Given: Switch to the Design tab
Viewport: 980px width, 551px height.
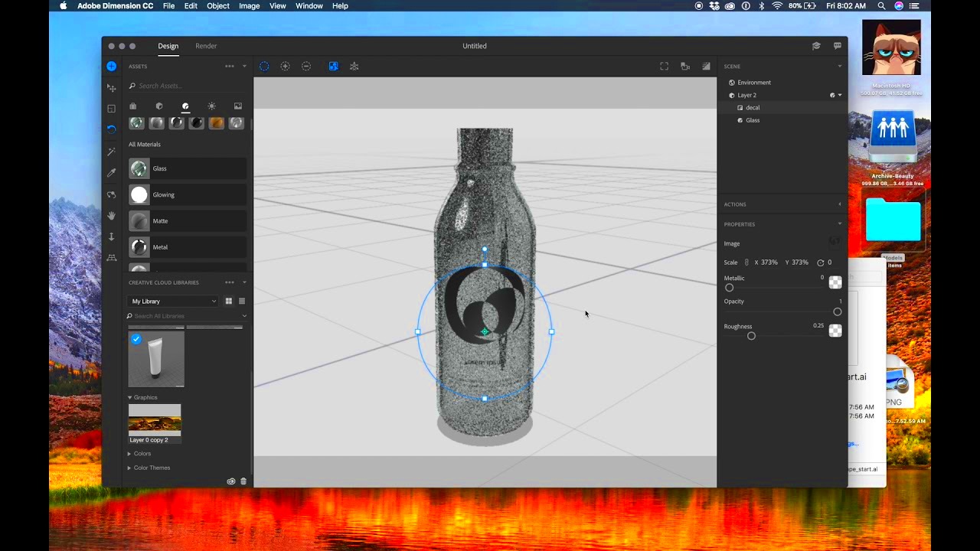Looking at the screenshot, I should (x=168, y=46).
